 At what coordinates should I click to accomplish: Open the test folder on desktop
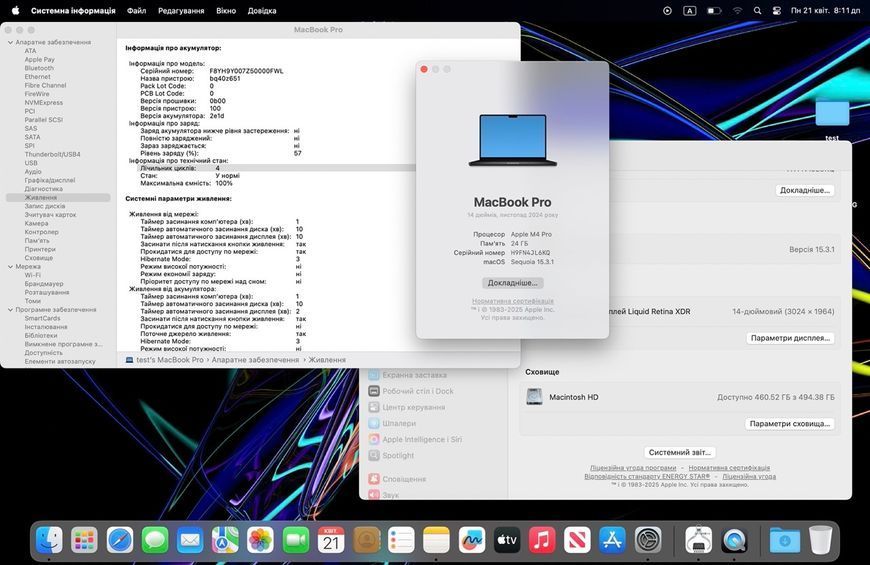832,113
